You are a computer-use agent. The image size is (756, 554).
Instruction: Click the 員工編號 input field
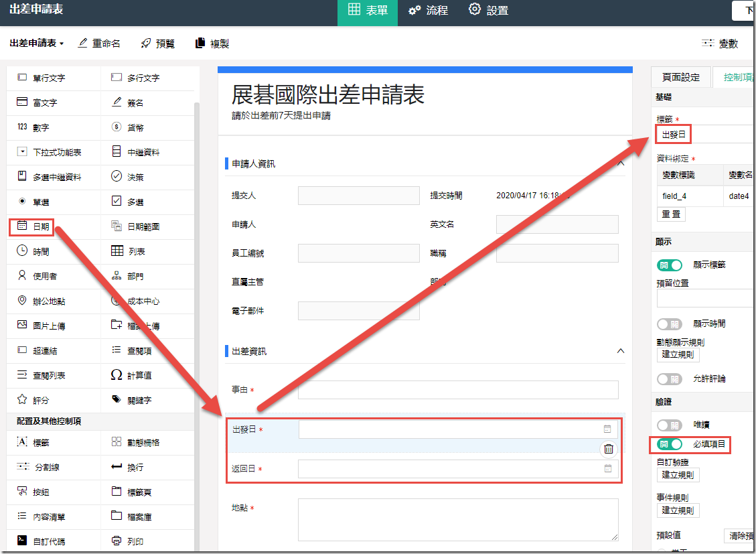tap(359, 253)
